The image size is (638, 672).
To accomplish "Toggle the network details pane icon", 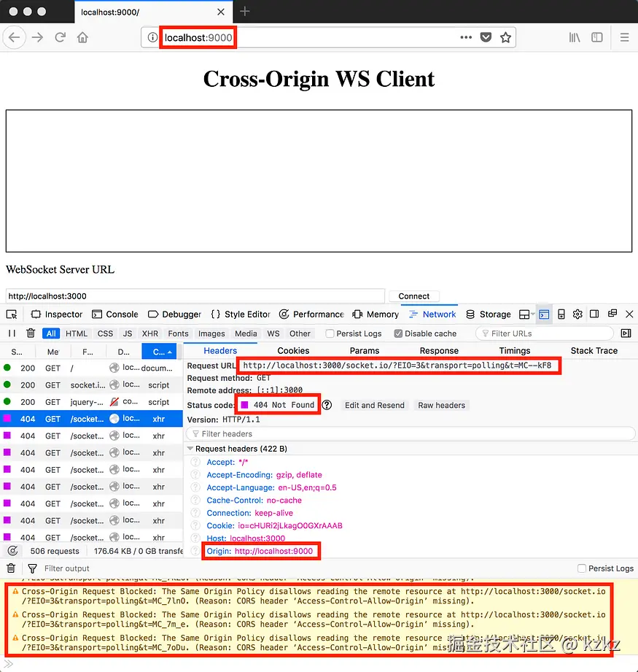I will [626, 333].
